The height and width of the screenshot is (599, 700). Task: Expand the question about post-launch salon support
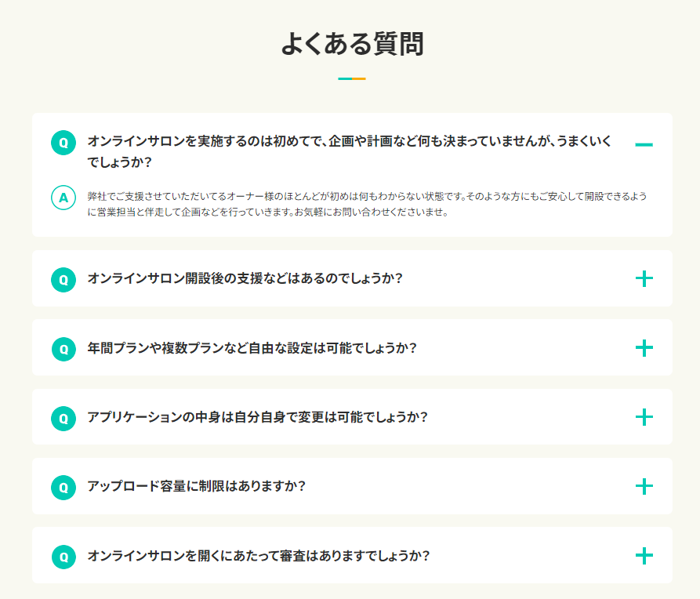644,279
